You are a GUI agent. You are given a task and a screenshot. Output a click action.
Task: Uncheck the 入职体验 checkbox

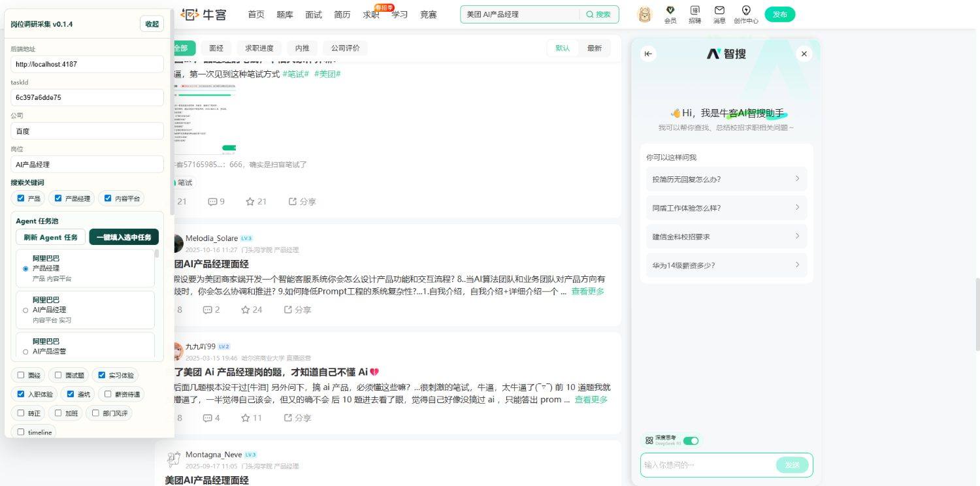pos(21,395)
